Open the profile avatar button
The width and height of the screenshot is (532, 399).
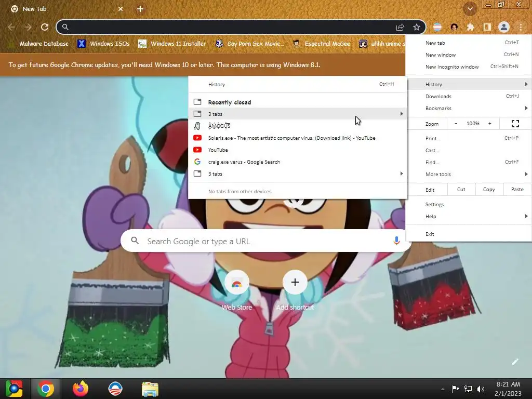[504, 27]
